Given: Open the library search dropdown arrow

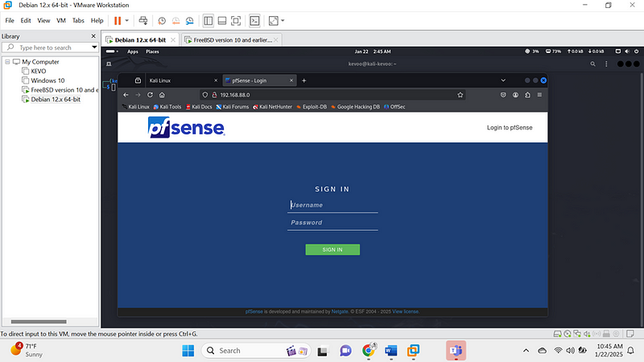Looking at the screenshot, I should (x=94, y=47).
